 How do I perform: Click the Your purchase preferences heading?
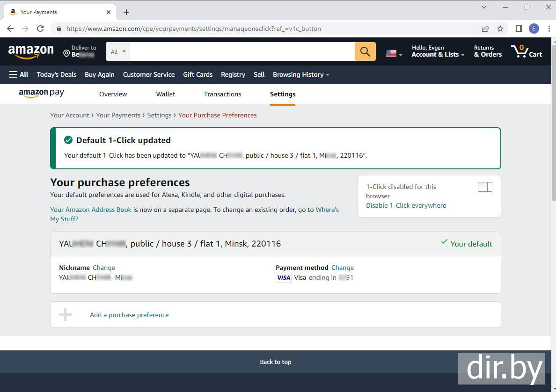pos(120,182)
